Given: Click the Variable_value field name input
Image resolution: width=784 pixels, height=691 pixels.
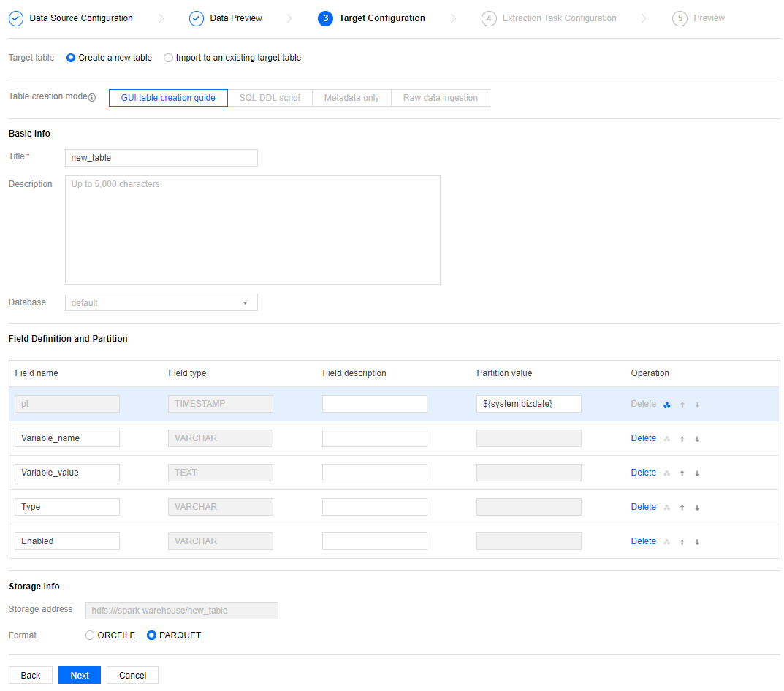Looking at the screenshot, I should 67,473.
